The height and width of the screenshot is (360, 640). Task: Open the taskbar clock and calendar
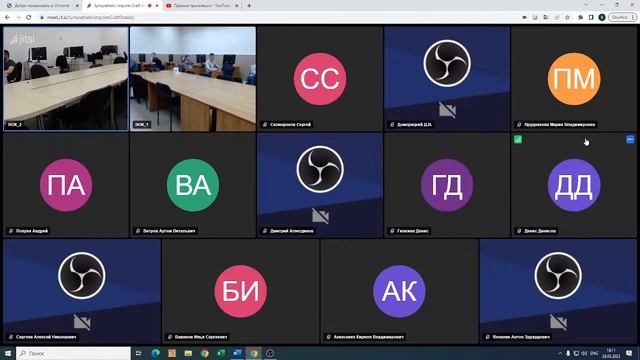(x=611, y=353)
